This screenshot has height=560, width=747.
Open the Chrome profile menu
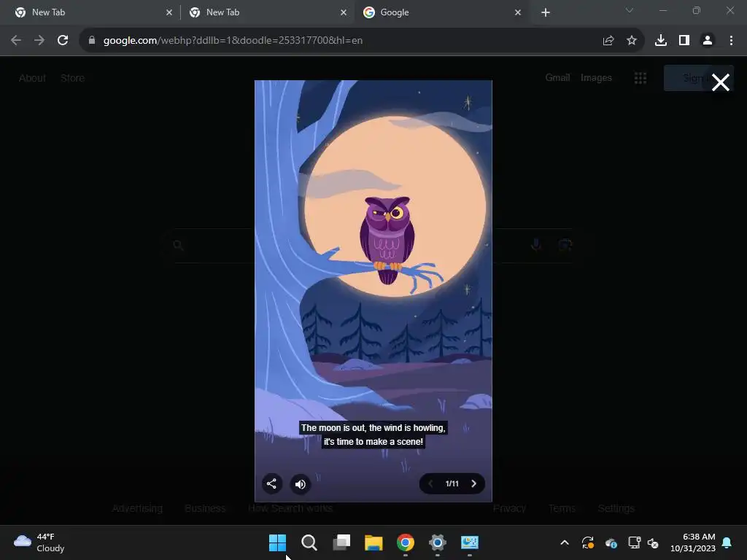708,41
